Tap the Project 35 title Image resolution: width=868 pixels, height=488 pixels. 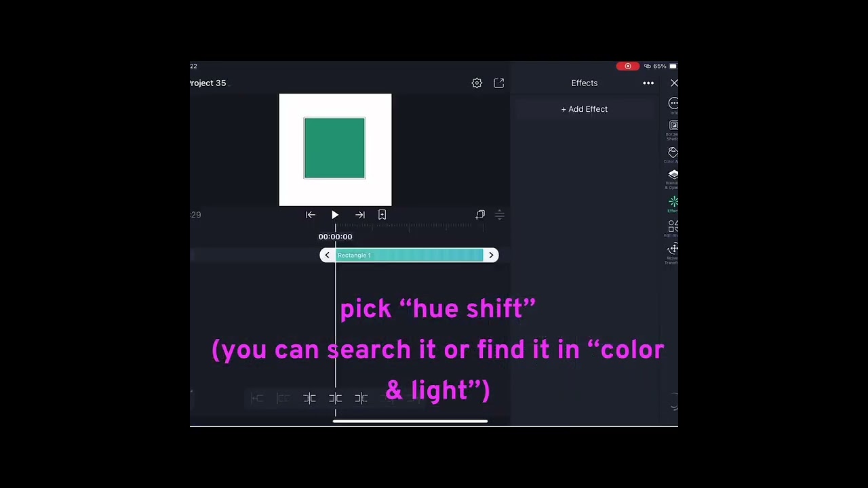coord(208,83)
